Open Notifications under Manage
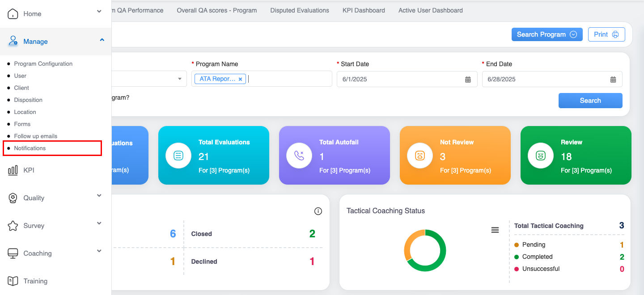The height and width of the screenshot is (295, 644). pyautogui.click(x=30, y=148)
